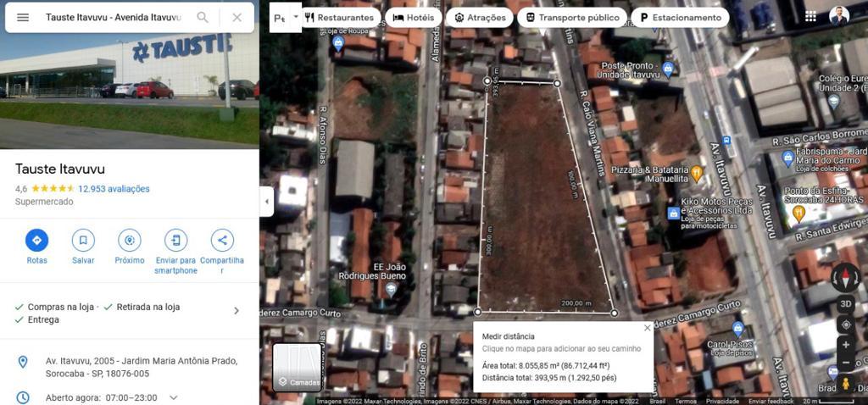Open the hamburger main menu
The width and height of the screenshot is (868, 405).
(x=23, y=17)
